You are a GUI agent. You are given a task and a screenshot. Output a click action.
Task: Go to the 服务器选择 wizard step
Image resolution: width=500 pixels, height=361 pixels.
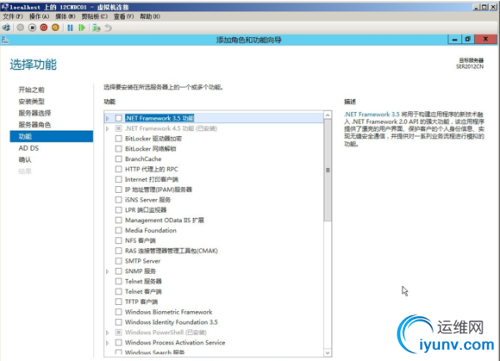pos(35,113)
